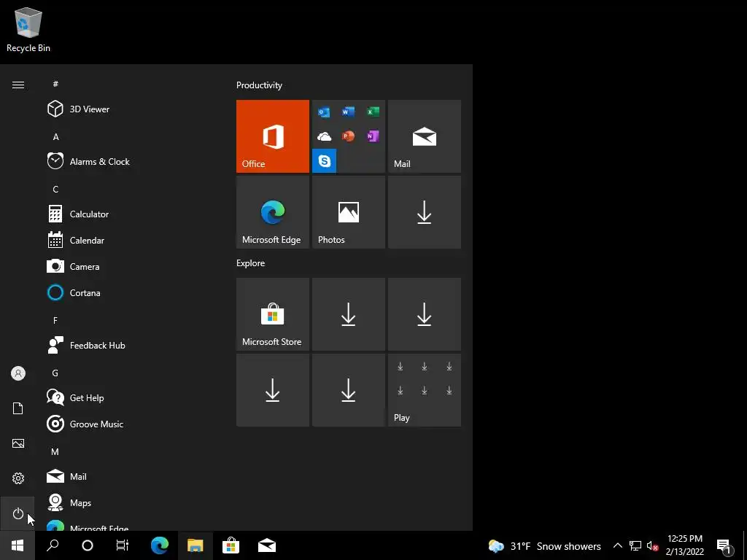Click Word icon in Office folder tile

point(348,112)
